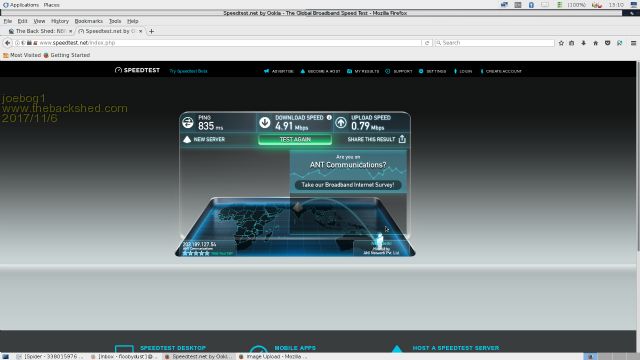The width and height of the screenshot is (640, 360).
Task: Click the Create Account link
Action: tap(501, 71)
